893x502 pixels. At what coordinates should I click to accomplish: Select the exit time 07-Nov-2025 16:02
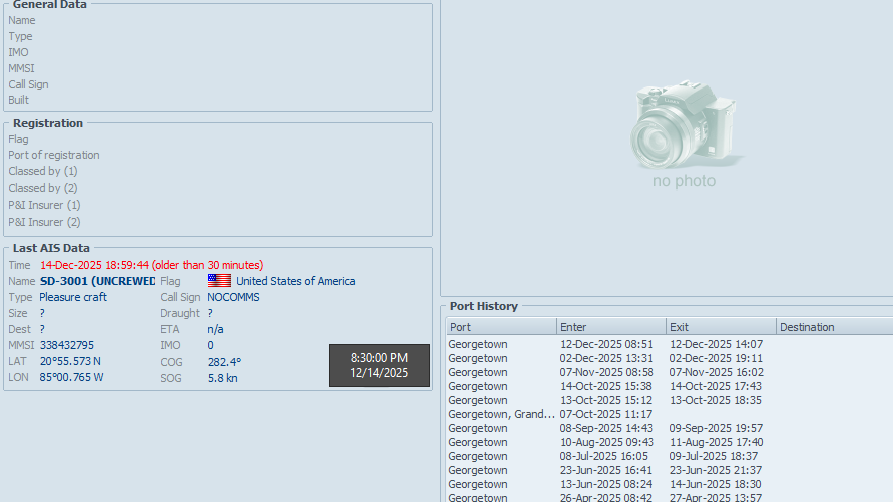(716, 372)
